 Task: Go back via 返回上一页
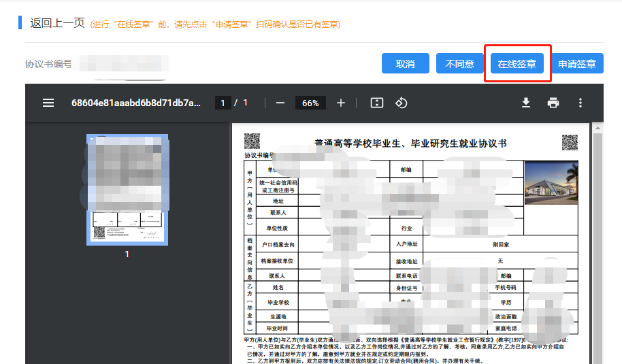(57, 23)
